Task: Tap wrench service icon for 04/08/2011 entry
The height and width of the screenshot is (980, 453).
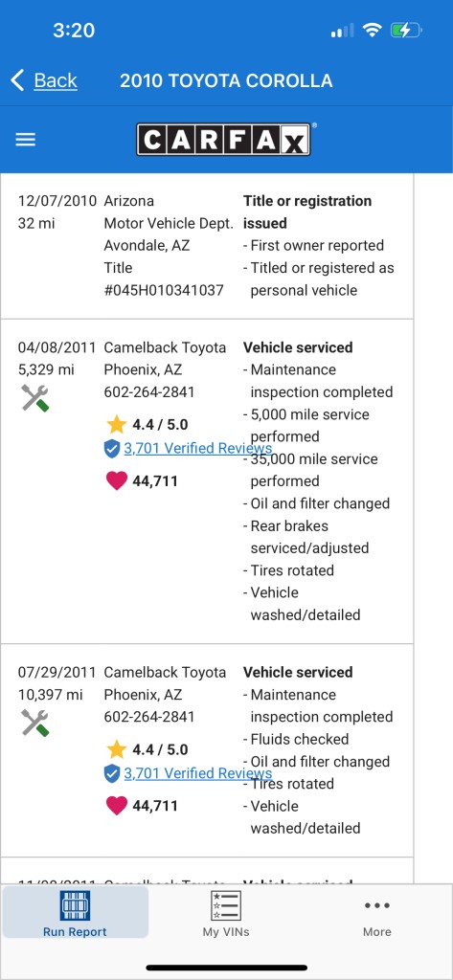Action: [x=35, y=397]
